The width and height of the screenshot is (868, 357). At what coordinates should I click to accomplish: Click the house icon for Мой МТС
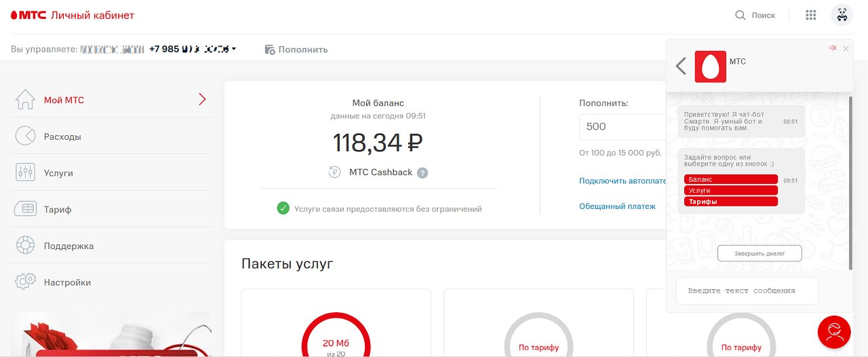[25, 100]
